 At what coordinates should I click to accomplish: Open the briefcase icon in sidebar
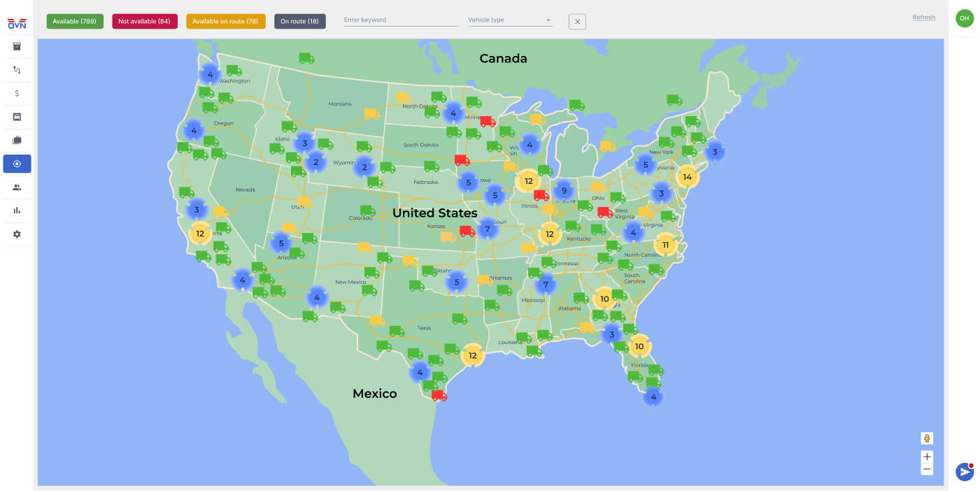17,141
